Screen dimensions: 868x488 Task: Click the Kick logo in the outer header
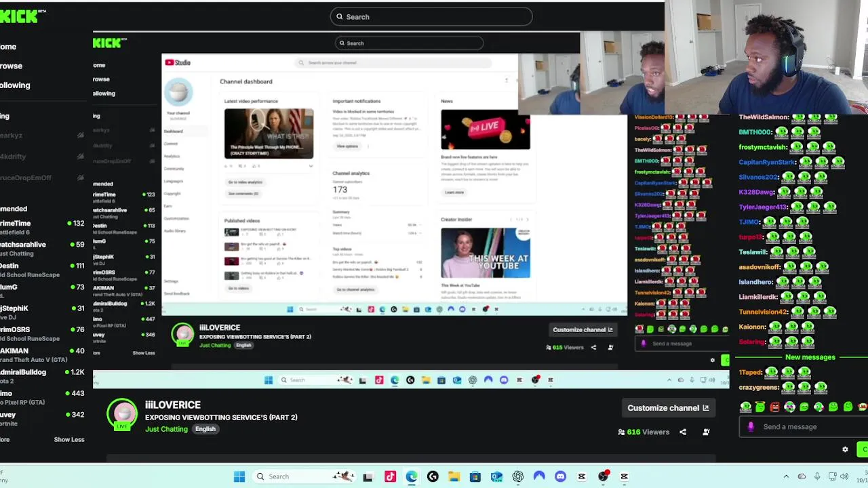(x=23, y=16)
